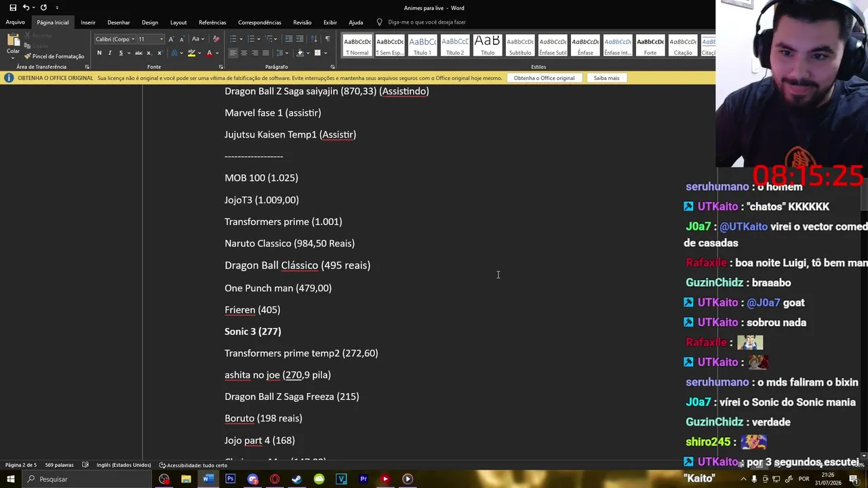Decrease font size with the smaller A icon
This screenshot has width=868, height=488.
(x=181, y=39)
